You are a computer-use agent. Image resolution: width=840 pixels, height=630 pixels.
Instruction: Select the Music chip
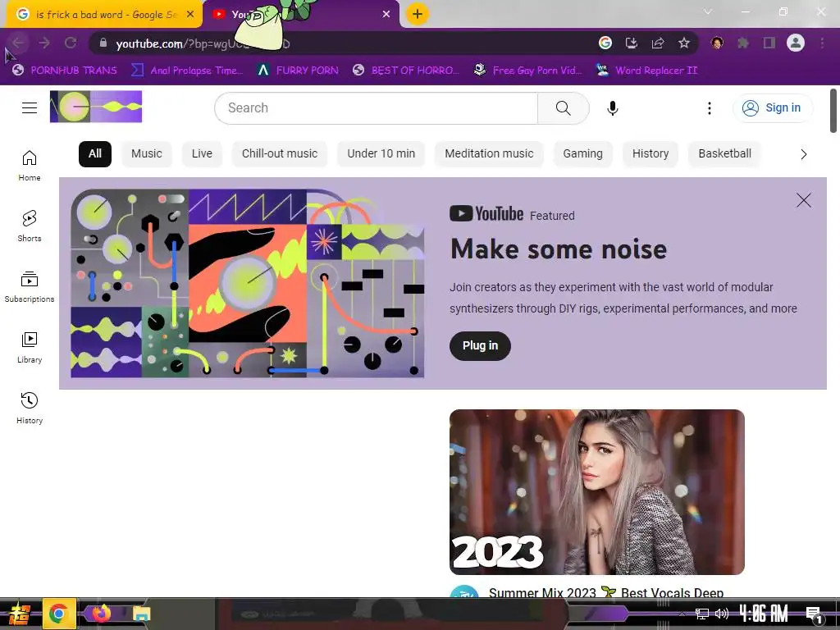pos(146,153)
